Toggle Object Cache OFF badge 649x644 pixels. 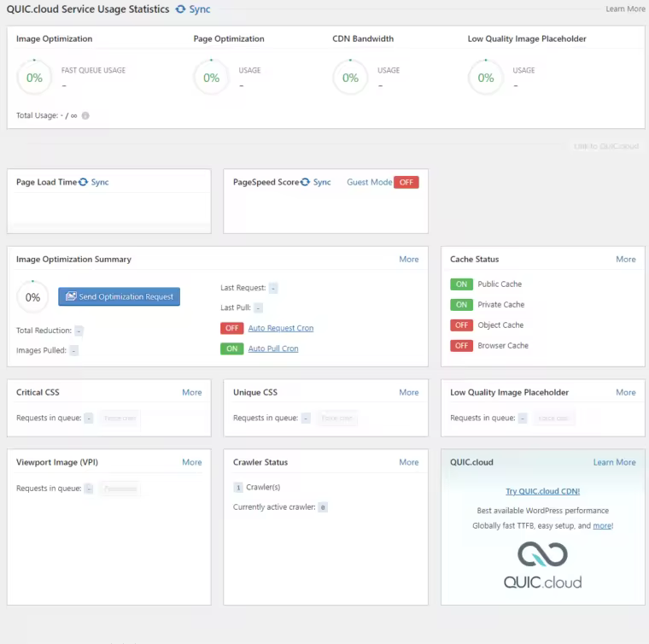click(461, 325)
